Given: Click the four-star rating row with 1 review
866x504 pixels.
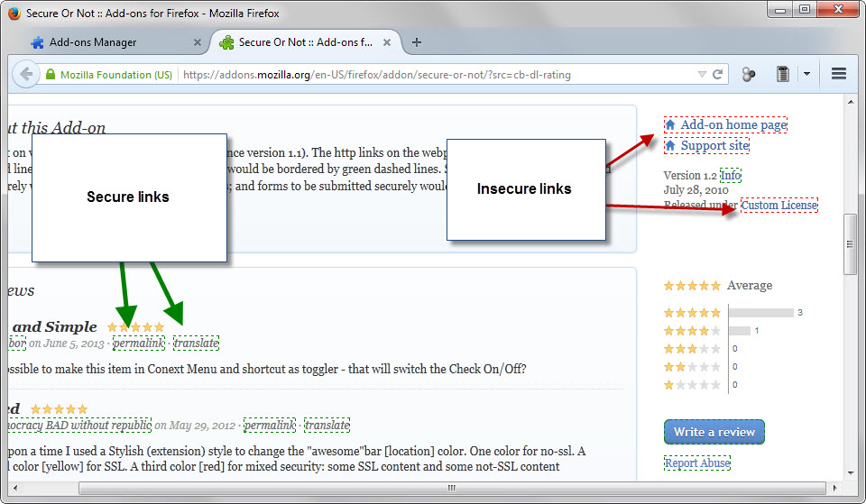Looking at the screenshot, I should point(712,331).
